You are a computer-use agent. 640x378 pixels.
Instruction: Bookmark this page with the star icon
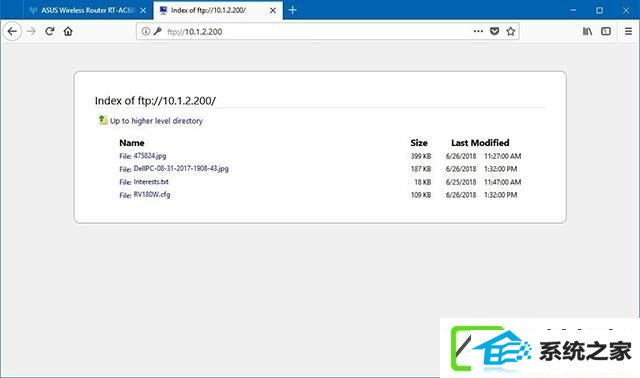[x=511, y=31]
